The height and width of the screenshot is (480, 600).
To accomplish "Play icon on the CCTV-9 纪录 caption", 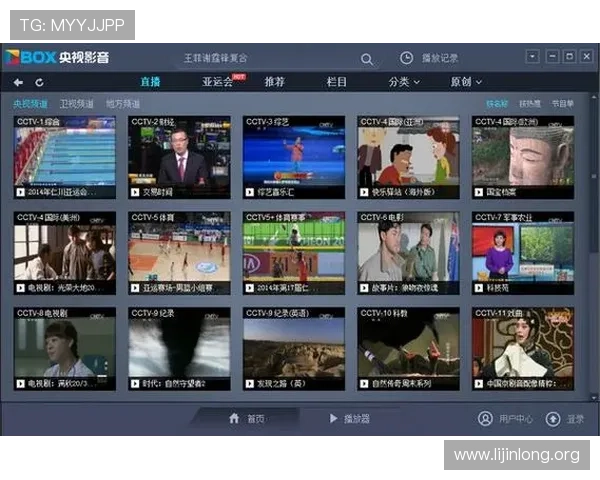I will pos(135,384).
